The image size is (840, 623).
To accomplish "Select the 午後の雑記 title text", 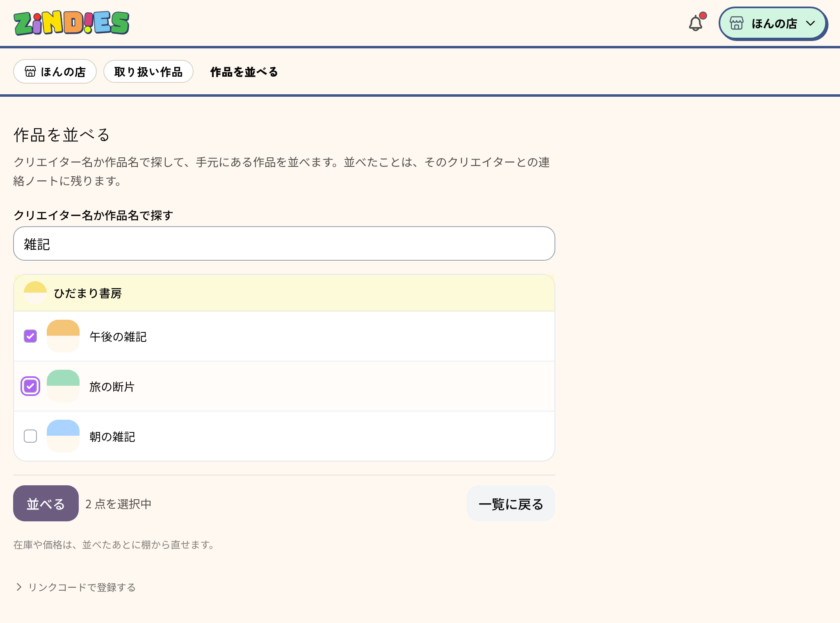I will [x=118, y=337].
